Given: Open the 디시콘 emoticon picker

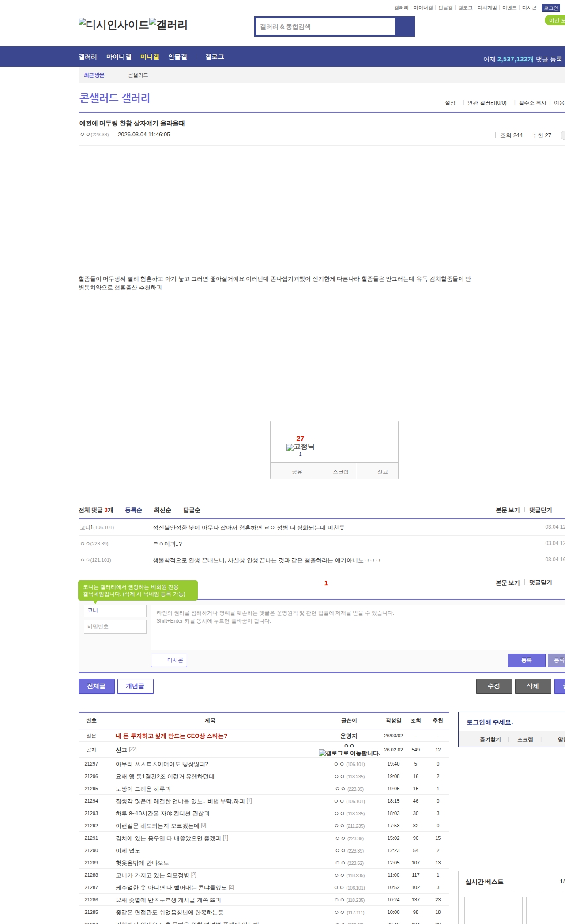Looking at the screenshot, I should (x=169, y=660).
